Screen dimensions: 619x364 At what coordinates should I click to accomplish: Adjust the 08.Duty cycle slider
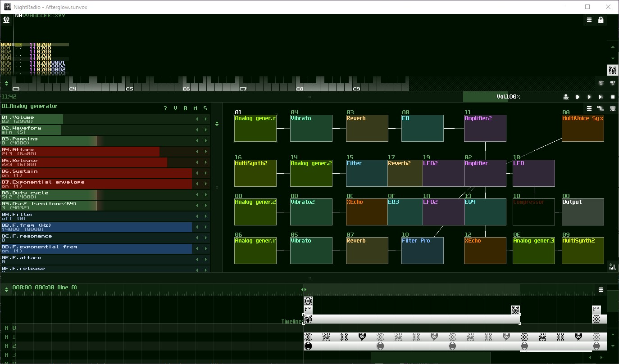point(96,195)
